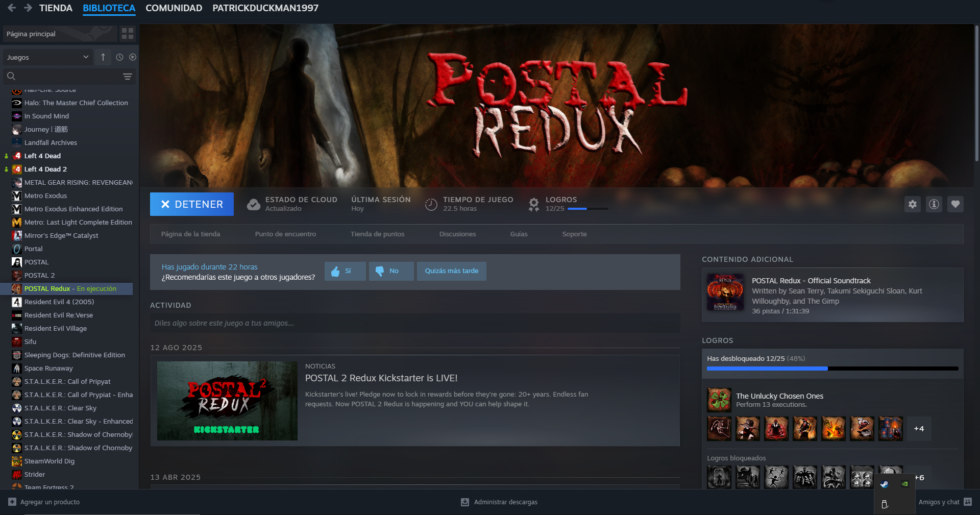Open the Discusiones tab
Viewport: 980px width, 515px height.
tap(457, 234)
